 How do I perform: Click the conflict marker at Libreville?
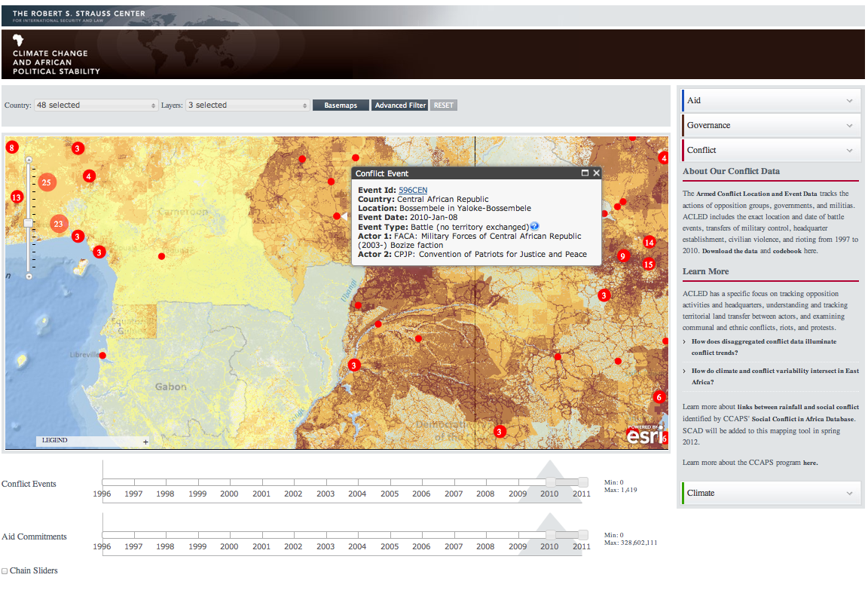(102, 355)
